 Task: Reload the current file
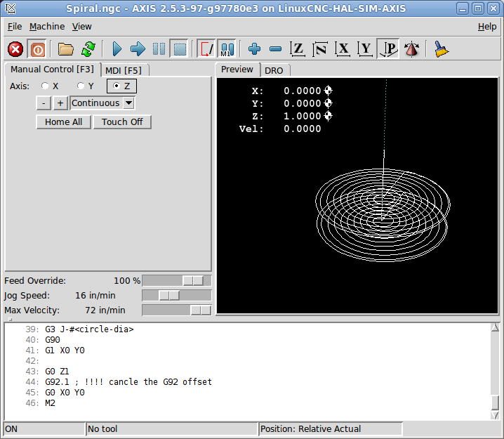pyautogui.click(x=88, y=50)
